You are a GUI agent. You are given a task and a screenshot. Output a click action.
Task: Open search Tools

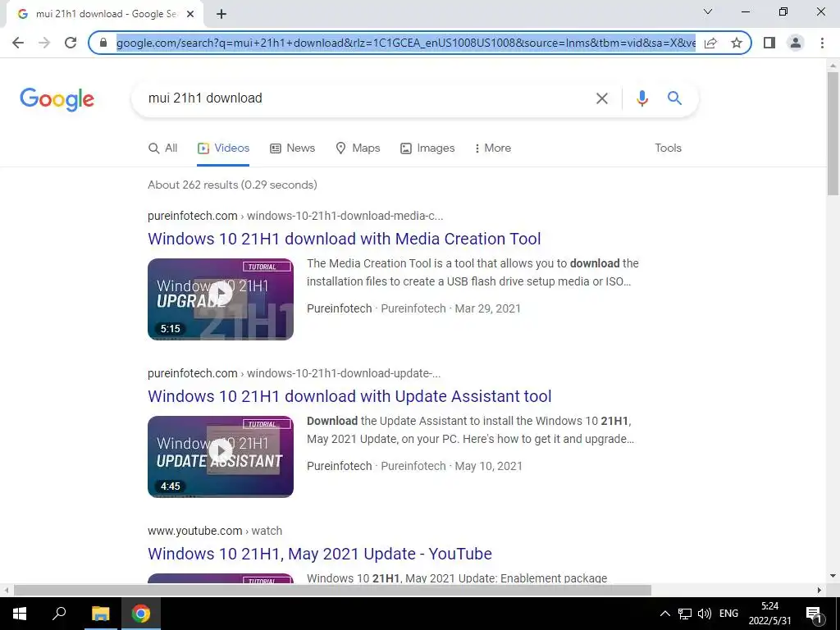point(668,148)
